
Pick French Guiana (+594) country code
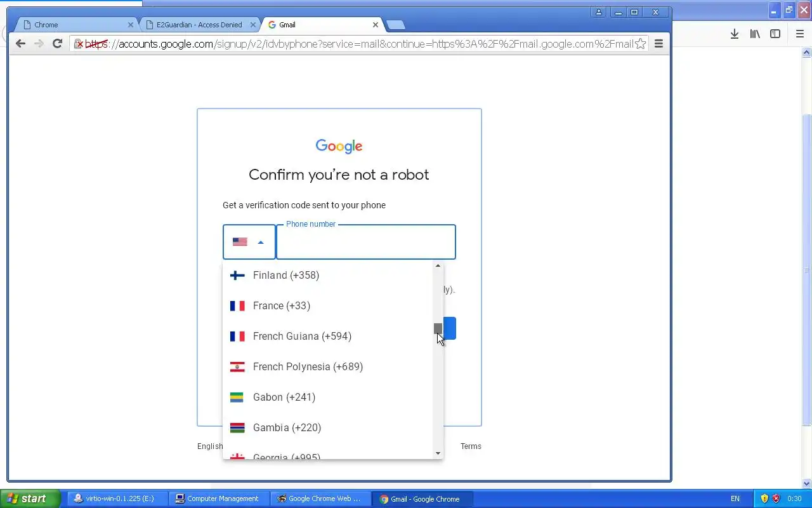click(x=328, y=336)
